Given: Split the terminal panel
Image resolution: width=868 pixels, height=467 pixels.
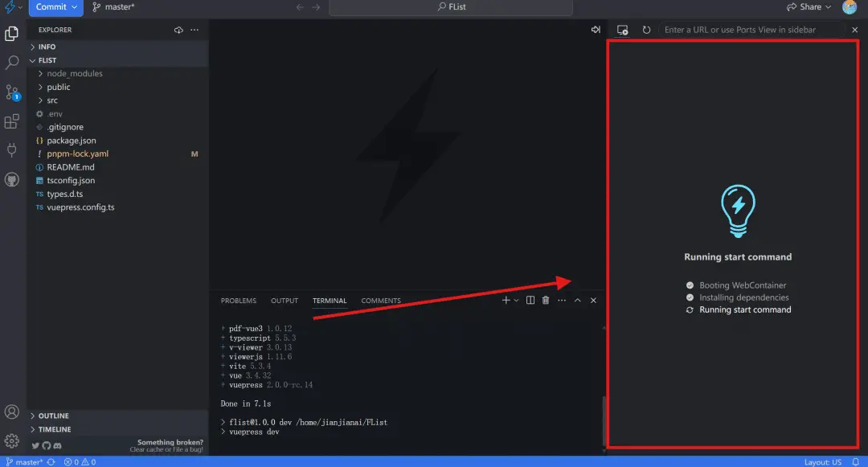Looking at the screenshot, I should pyautogui.click(x=530, y=301).
